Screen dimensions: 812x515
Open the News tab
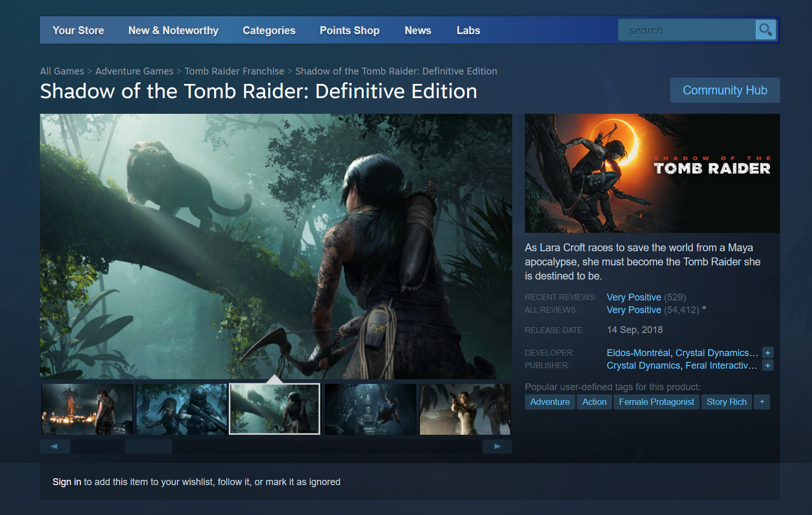tap(418, 30)
